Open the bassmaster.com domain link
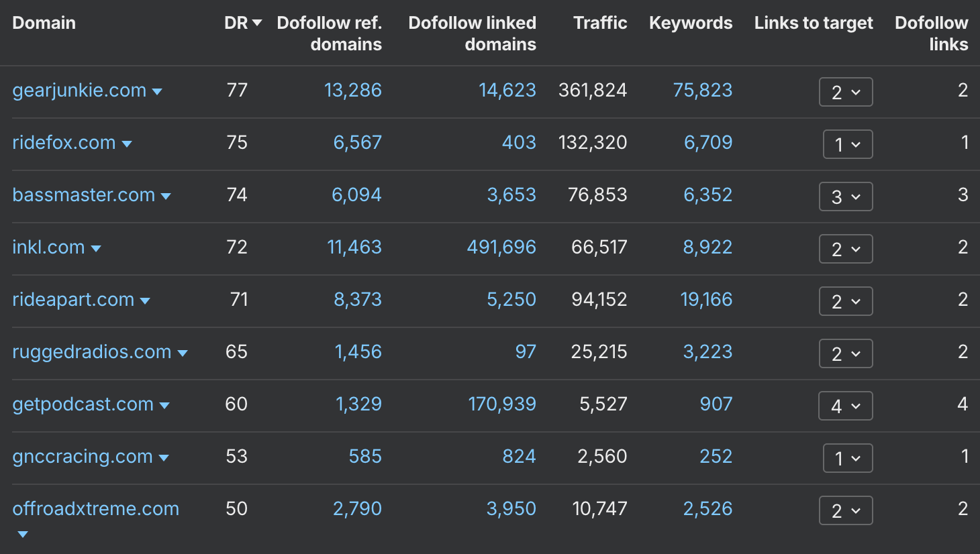980x554 pixels. (83, 195)
